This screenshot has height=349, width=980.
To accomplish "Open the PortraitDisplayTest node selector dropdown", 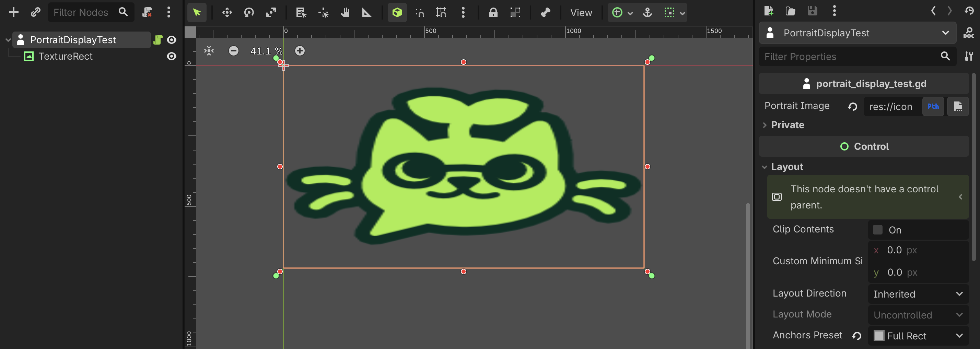I will pyautogui.click(x=857, y=33).
